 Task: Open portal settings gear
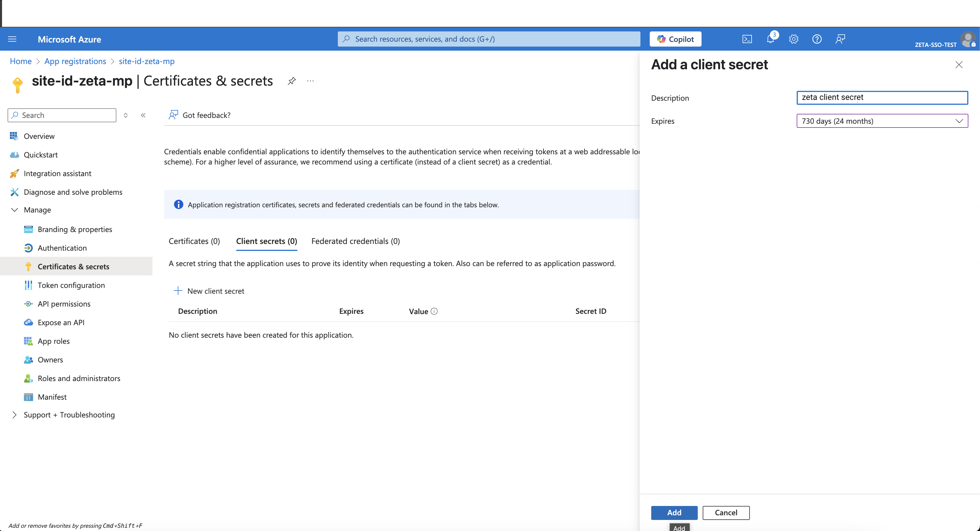pos(793,38)
